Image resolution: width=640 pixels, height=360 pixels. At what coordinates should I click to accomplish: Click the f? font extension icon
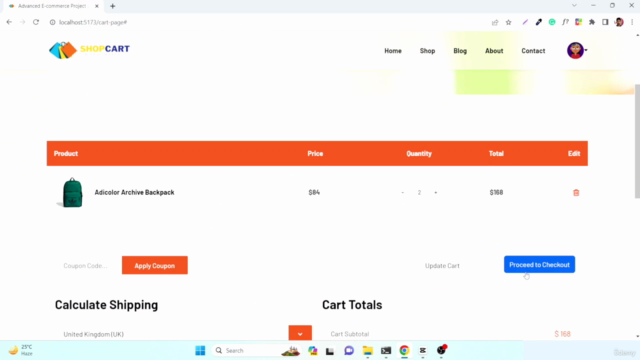coord(565,22)
